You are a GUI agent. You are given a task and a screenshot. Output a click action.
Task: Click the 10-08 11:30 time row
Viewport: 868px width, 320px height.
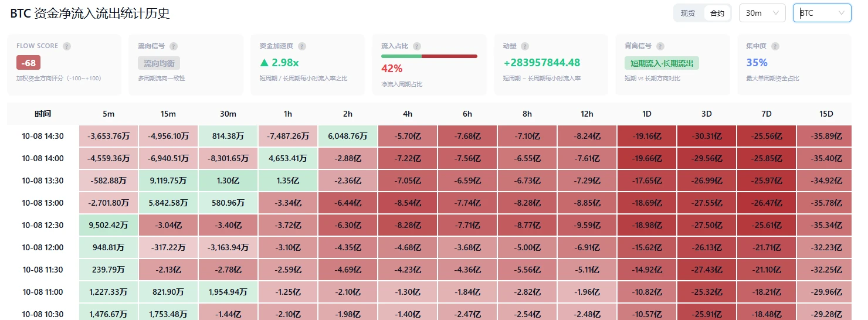point(43,270)
